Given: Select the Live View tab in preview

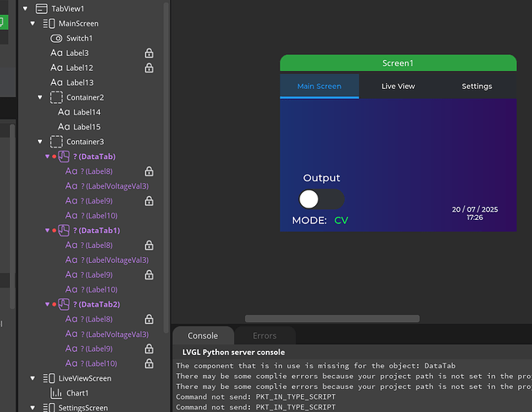Looking at the screenshot, I should pos(398,87).
